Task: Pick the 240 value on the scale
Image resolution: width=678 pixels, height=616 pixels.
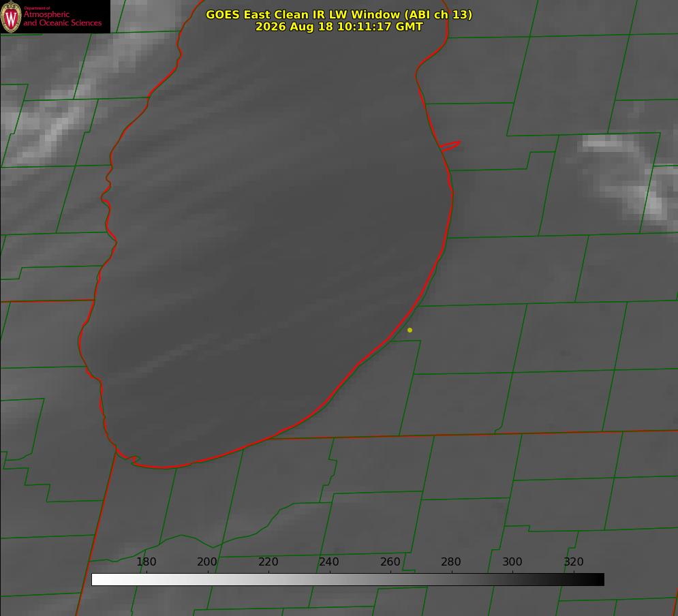Action: click(x=329, y=561)
